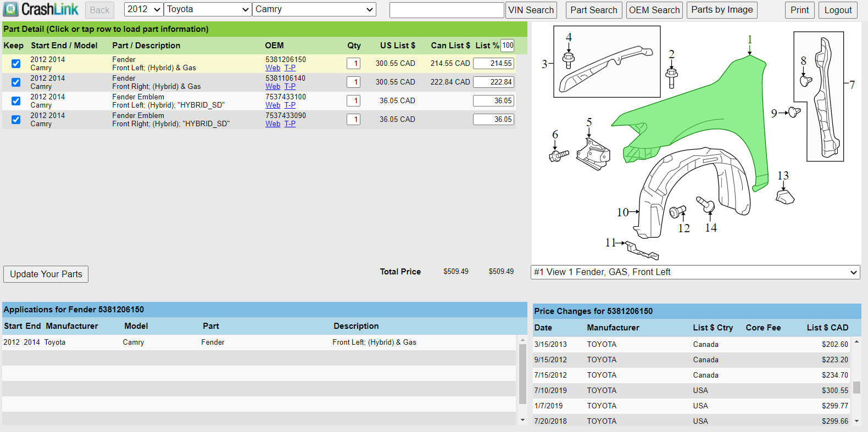Click the VIN Search button
Screen dimensions: 868x432
[531, 10]
